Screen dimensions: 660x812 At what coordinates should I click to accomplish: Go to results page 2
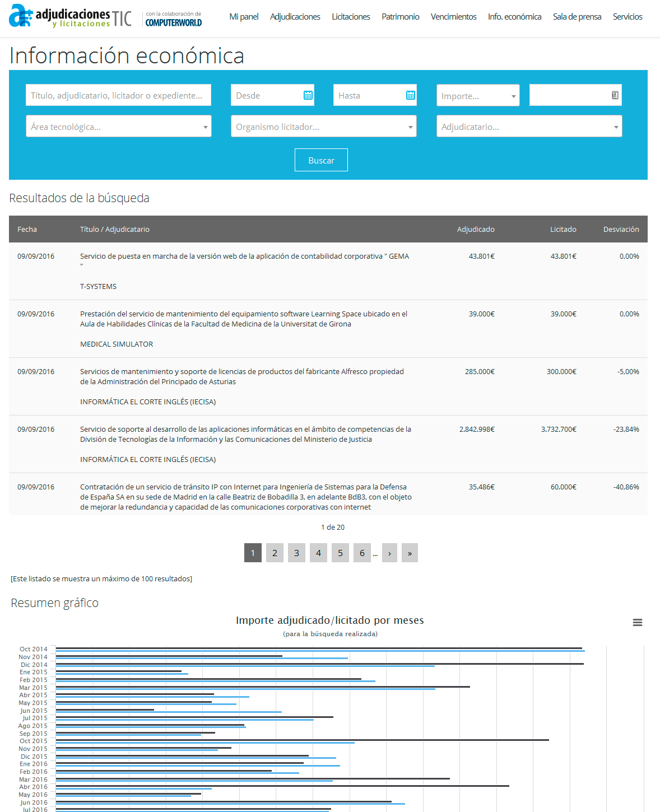pos(275,553)
